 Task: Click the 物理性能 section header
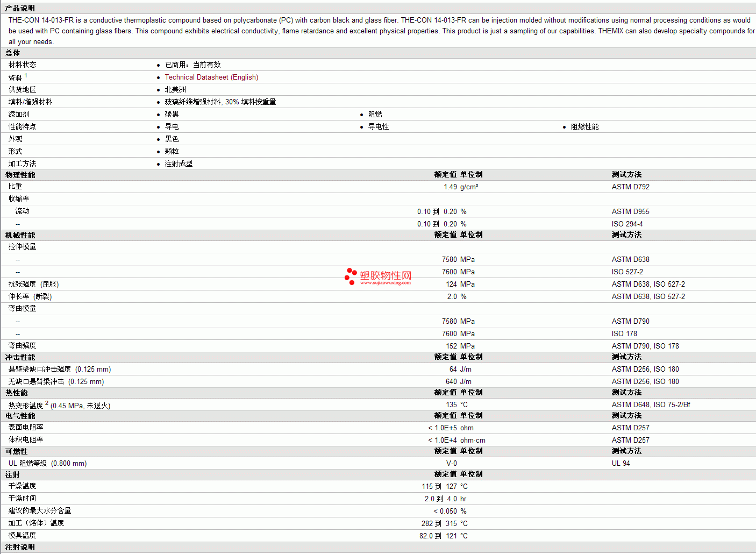coord(20,175)
